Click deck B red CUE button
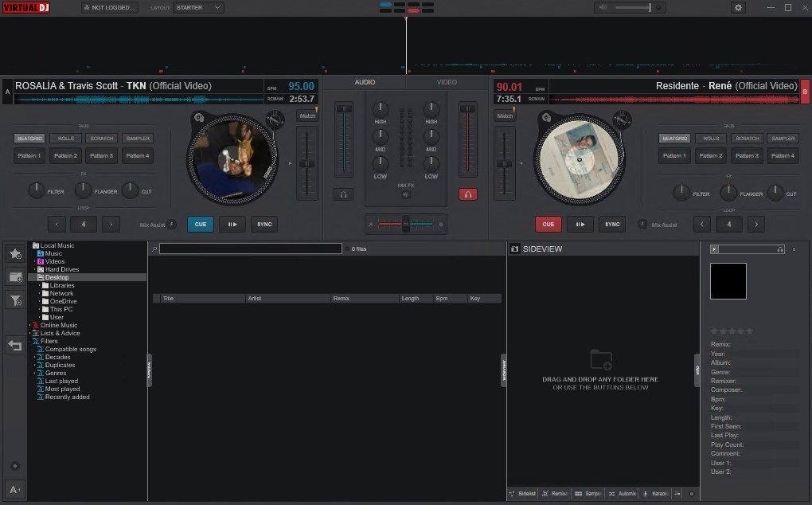Viewport: 812px width, 505px height. (x=548, y=225)
